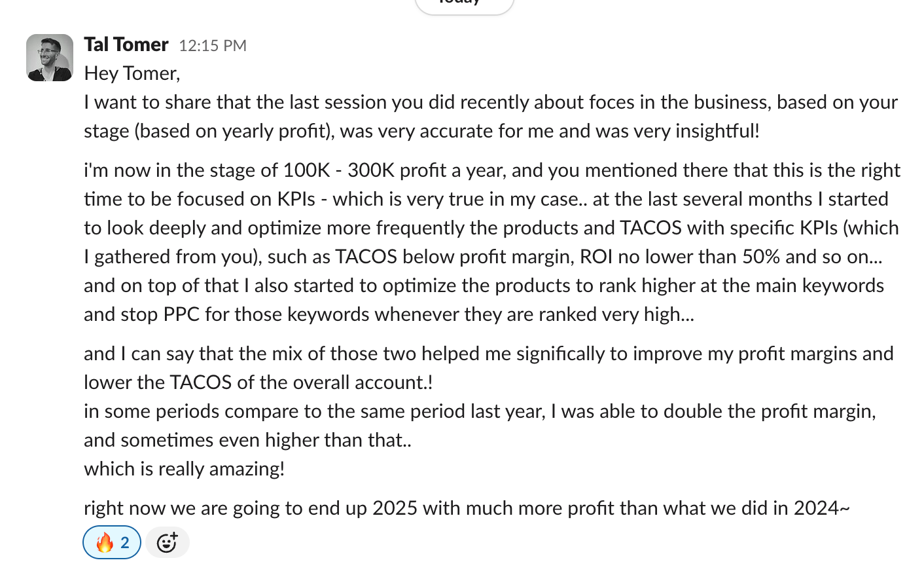Click the line starting "and I can say that"

tap(488, 354)
